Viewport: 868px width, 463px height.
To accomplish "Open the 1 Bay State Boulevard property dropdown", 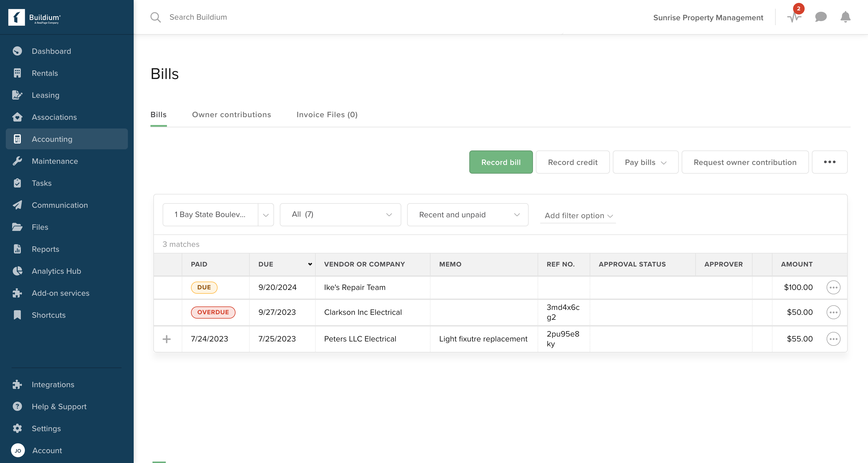I will (266, 215).
